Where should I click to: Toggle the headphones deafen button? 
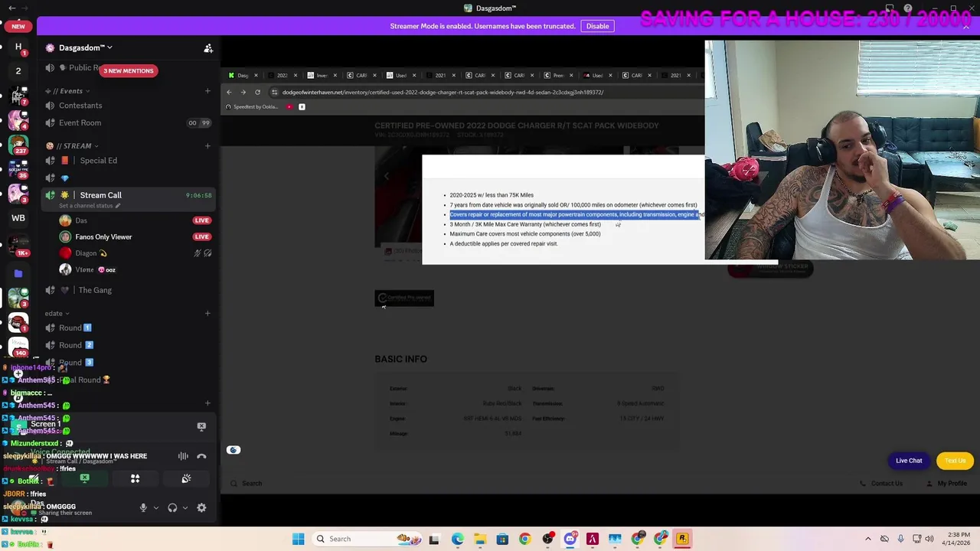[x=172, y=507]
